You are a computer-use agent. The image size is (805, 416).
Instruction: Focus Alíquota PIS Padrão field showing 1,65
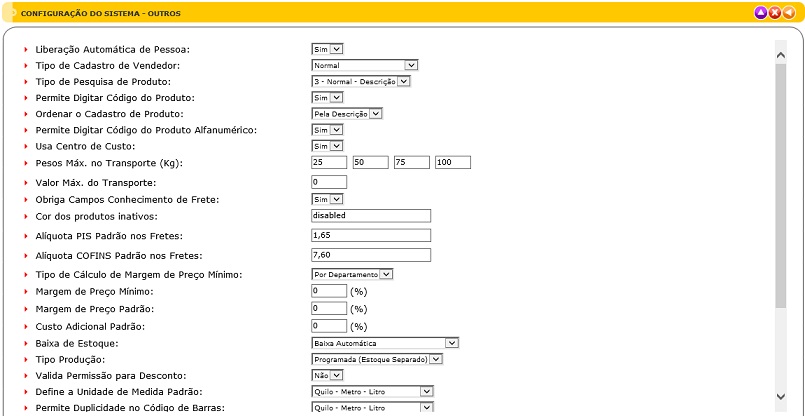tap(371, 235)
